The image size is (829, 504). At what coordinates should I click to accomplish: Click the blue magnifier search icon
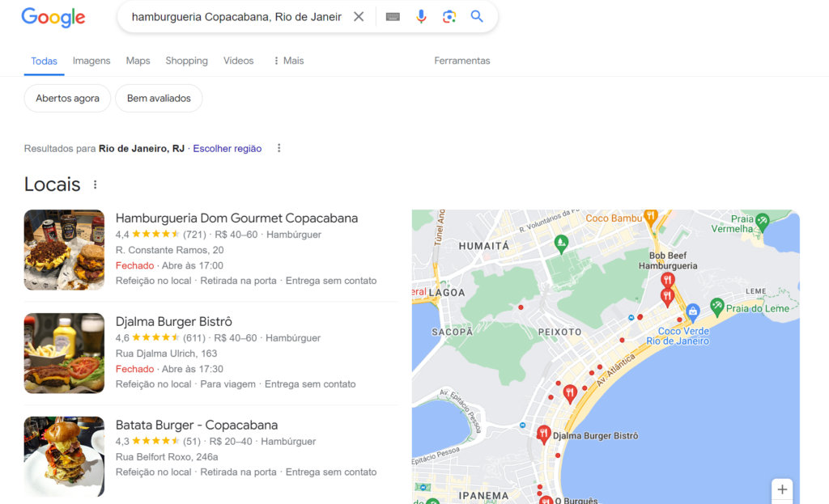(477, 16)
